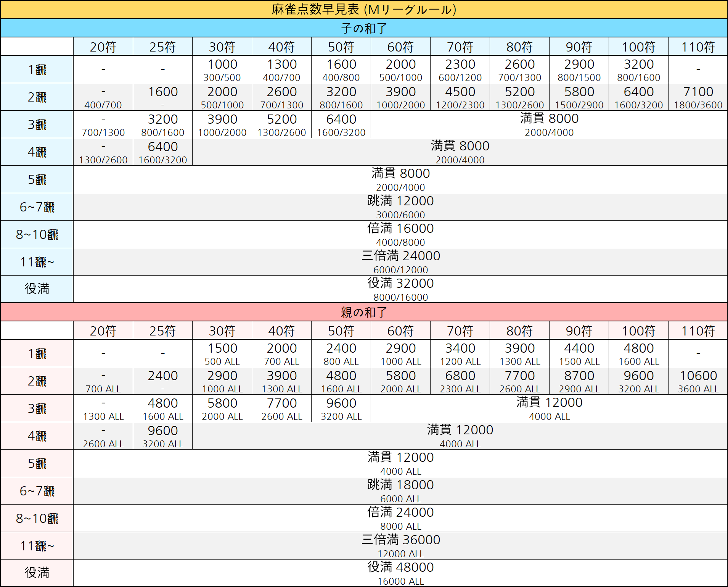Click the 親の和了 section header
The image size is (728, 587).
[x=364, y=312]
